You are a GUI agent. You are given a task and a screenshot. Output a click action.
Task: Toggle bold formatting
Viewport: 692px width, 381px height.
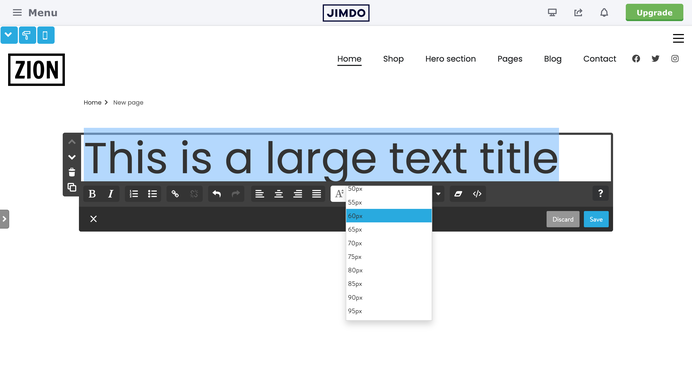coord(92,194)
